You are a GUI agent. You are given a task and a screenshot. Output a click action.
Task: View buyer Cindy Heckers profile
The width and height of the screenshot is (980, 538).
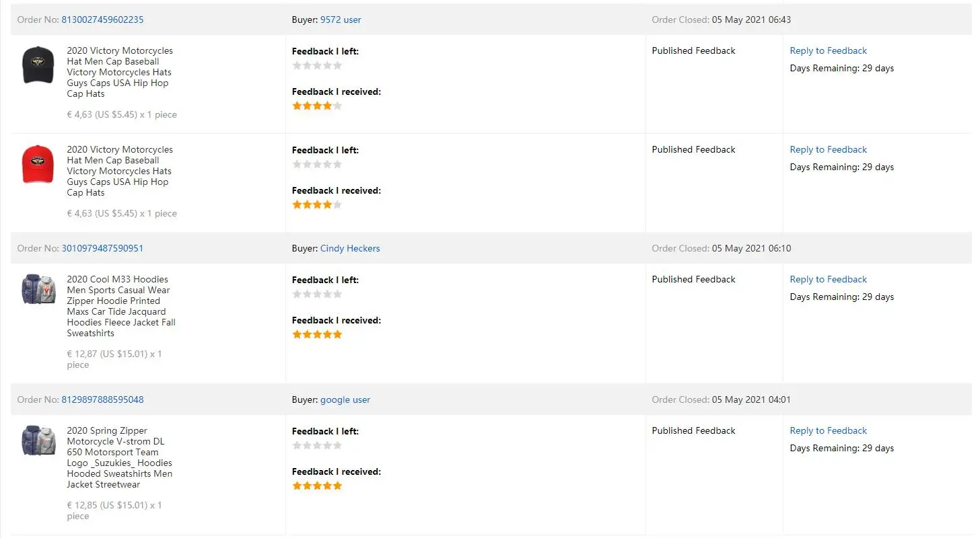coord(350,248)
